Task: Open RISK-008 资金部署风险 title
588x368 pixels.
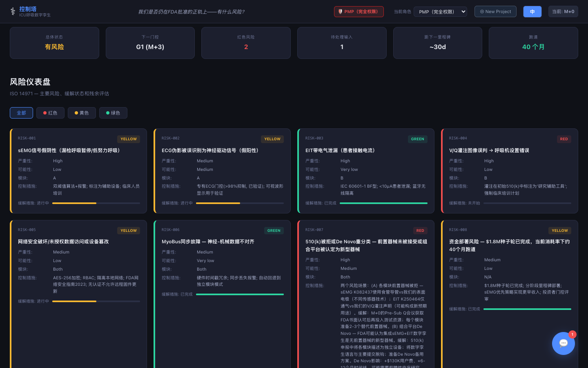Action: click(510, 245)
